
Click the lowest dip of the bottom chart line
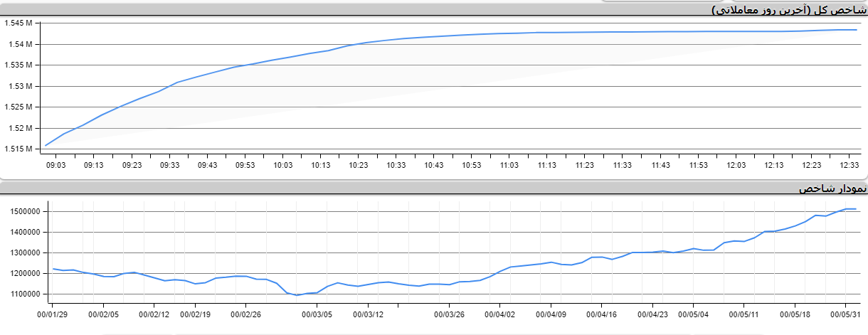297,294
